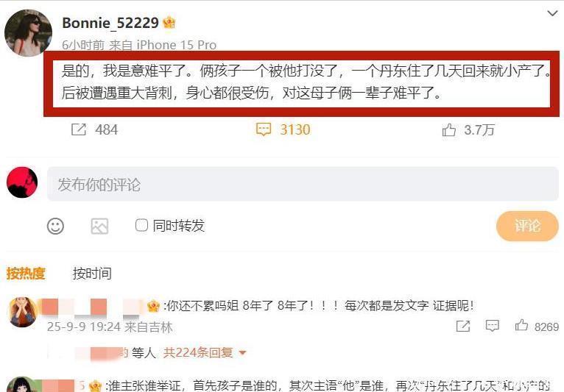Sort comments by 按时间

92,274
